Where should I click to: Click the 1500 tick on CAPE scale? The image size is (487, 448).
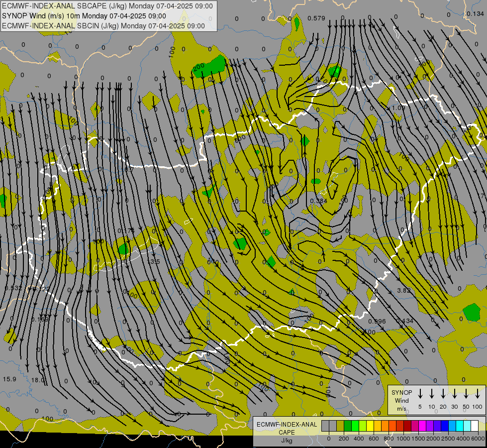click(x=418, y=439)
